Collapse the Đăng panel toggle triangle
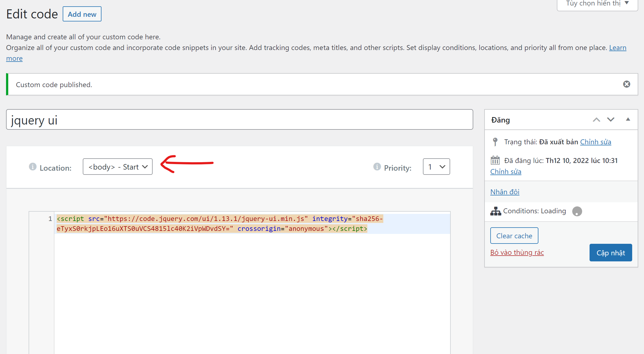Image resolution: width=644 pixels, height=354 pixels. click(628, 119)
